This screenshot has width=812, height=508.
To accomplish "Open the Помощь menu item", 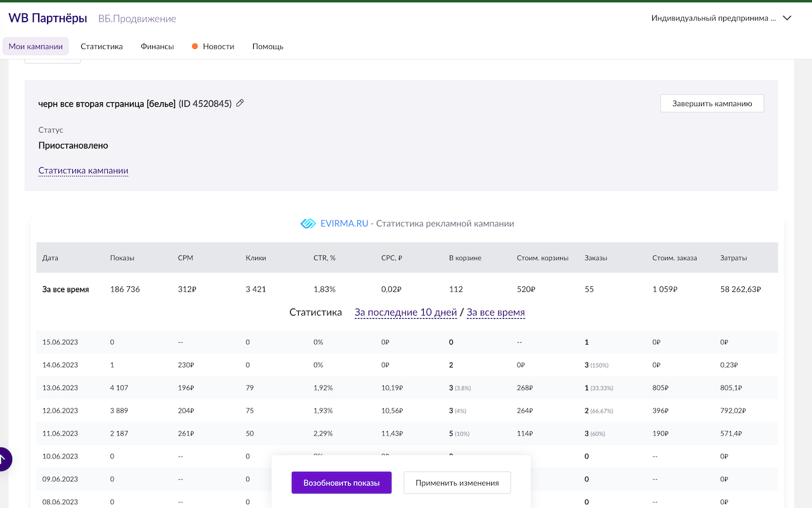I will [x=268, y=46].
